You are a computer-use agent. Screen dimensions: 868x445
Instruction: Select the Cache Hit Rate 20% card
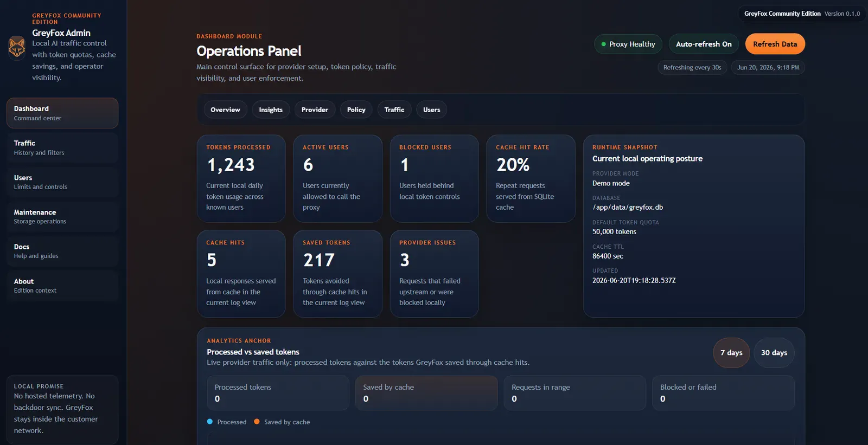[x=531, y=178]
